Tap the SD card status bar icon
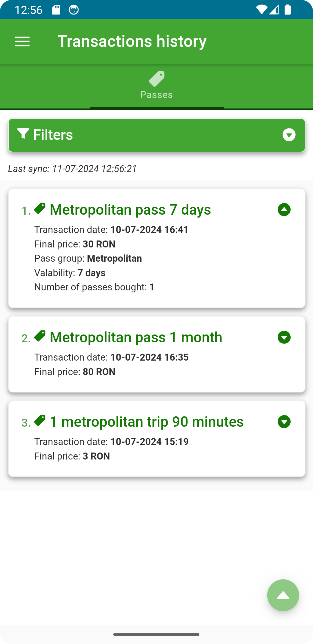313x644 pixels. (56, 10)
